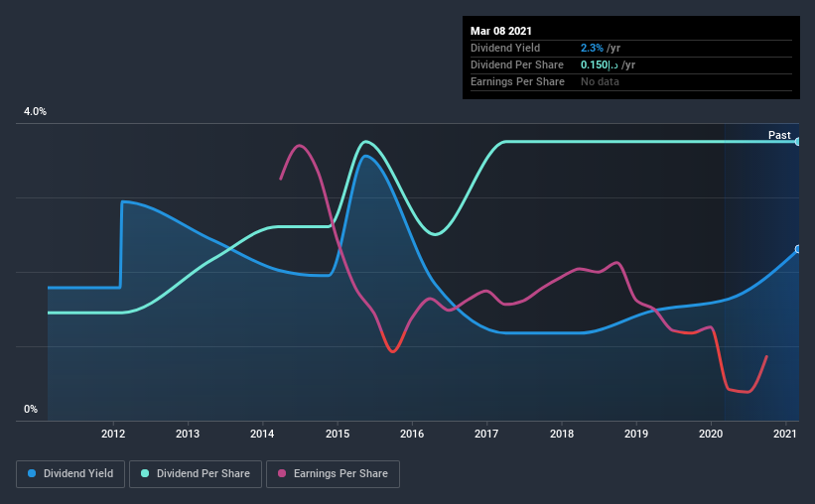Click the Dividend Per Share endpoint marker
The image size is (815, 504).
(x=798, y=141)
